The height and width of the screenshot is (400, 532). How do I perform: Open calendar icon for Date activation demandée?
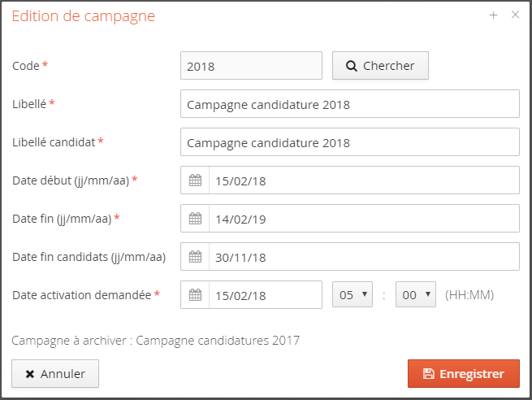[x=195, y=294]
